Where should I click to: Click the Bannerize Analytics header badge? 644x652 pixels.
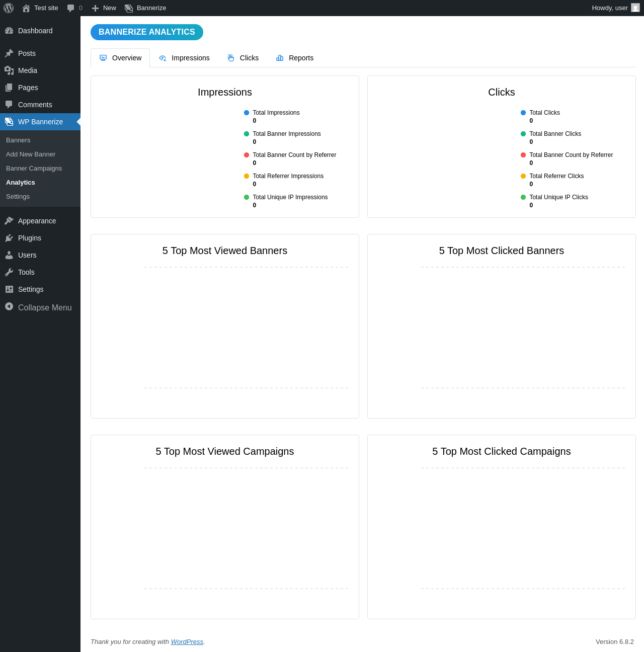[x=147, y=32]
